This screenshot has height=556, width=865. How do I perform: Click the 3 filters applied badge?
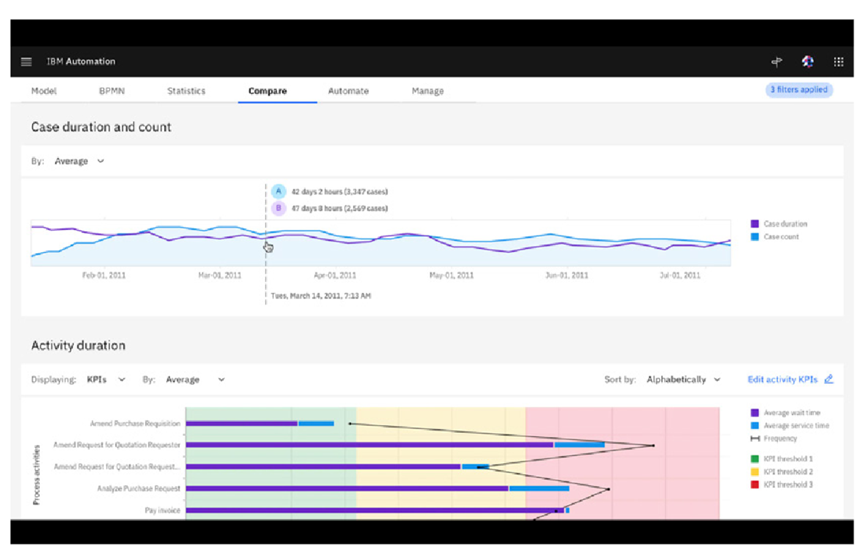click(x=799, y=90)
